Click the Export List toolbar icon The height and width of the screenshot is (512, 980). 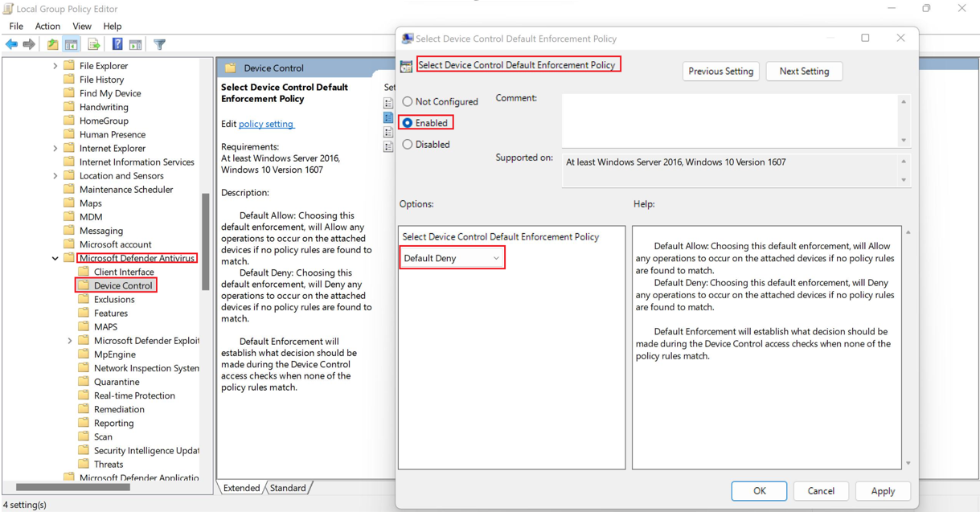point(93,45)
